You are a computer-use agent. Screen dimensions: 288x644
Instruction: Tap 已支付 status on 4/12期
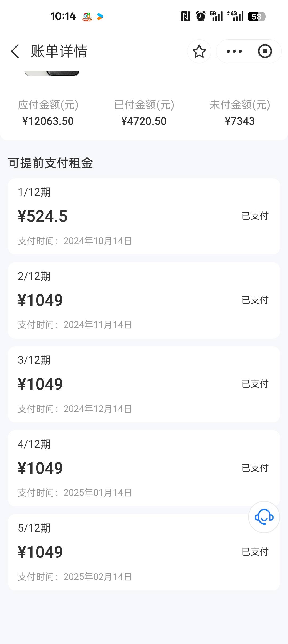tap(255, 468)
